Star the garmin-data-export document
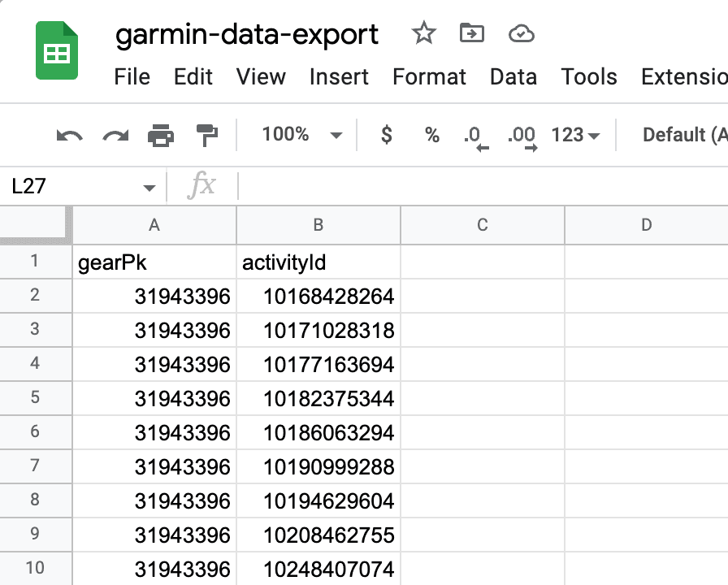The width and height of the screenshot is (728, 585). coord(423,33)
